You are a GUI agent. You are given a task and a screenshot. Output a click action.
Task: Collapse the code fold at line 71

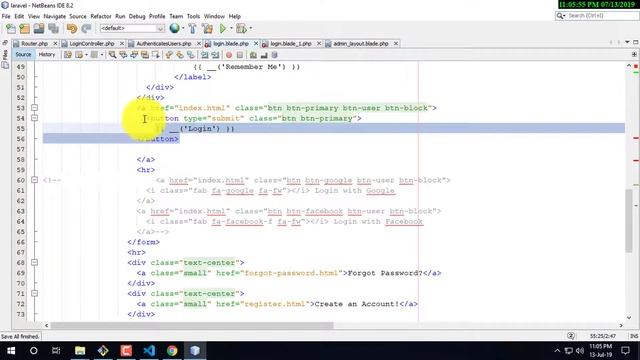pyautogui.click(x=34, y=293)
